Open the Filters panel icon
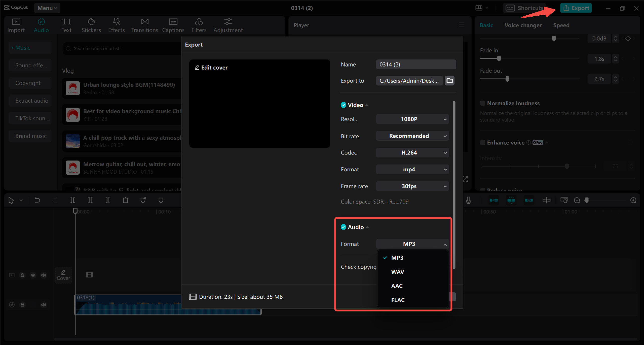 click(199, 22)
